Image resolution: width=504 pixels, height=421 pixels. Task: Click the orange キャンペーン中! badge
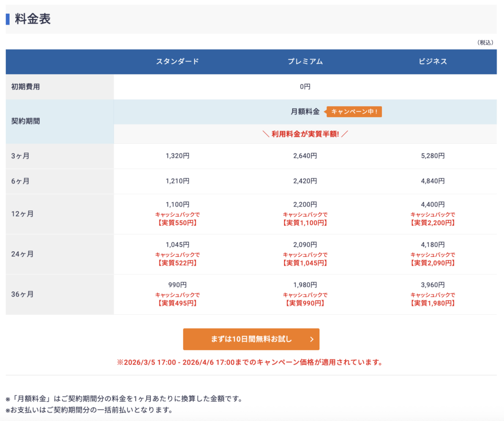pyautogui.click(x=354, y=112)
